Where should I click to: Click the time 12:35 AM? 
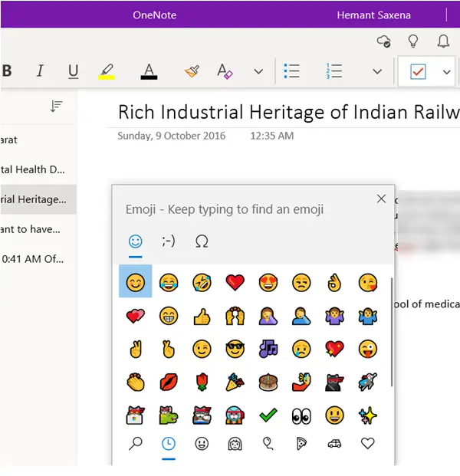pyautogui.click(x=271, y=136)
